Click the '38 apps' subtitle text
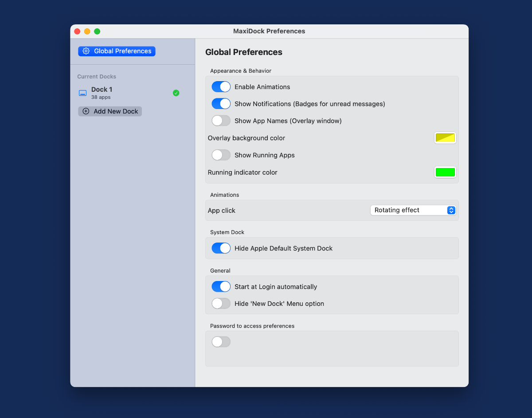The height and width of the screenshot is (418, 532). click(101, 97)
